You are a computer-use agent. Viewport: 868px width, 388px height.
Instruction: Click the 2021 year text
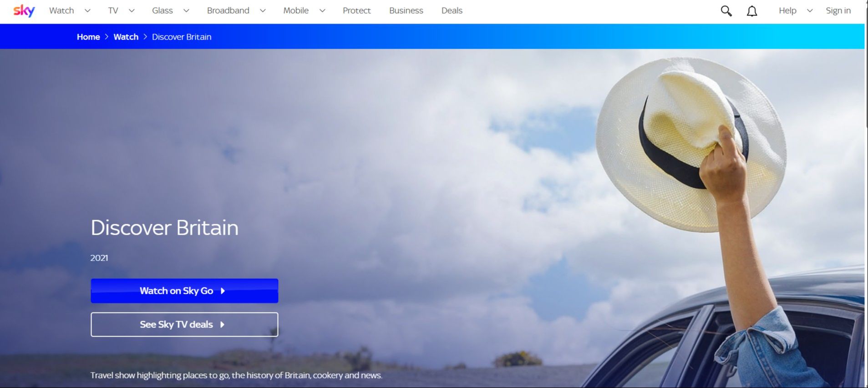(99, 258)
